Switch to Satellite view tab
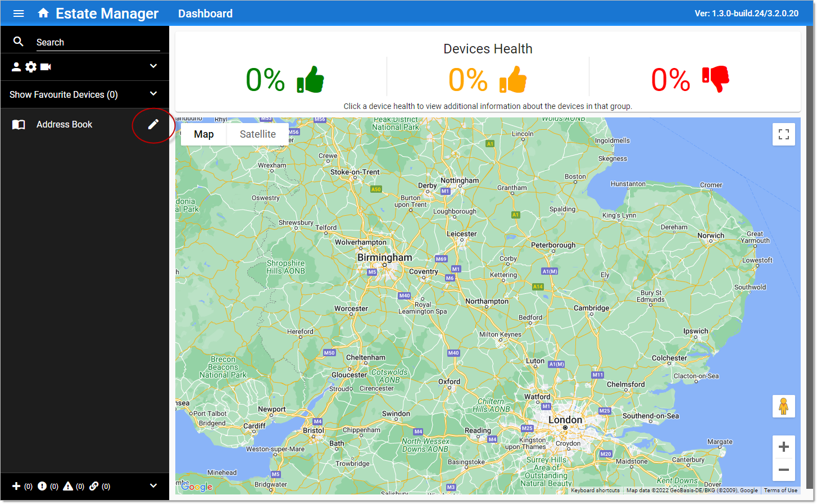Image resolution: width=817 pixels, height=504 pixels. (257, 134)
